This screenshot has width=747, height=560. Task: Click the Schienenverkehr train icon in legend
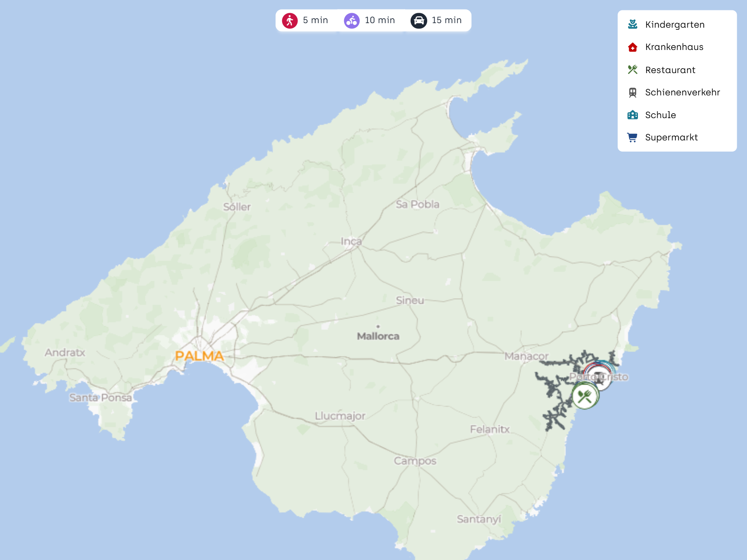(x=633, y=93)
